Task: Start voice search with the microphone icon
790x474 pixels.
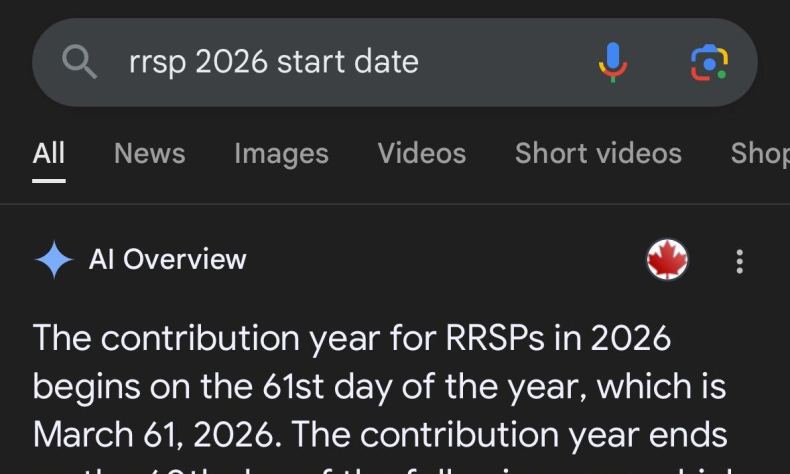Action: point(613,62)
